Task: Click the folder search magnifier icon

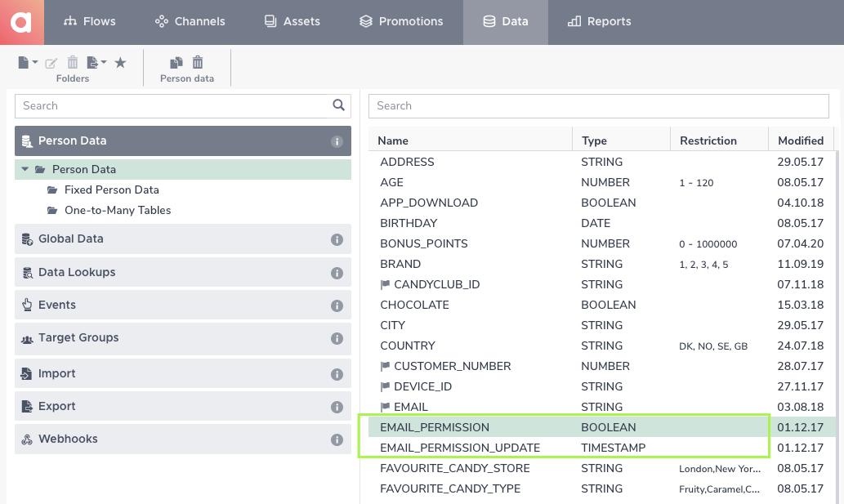Action: click(x=338, y=105)
